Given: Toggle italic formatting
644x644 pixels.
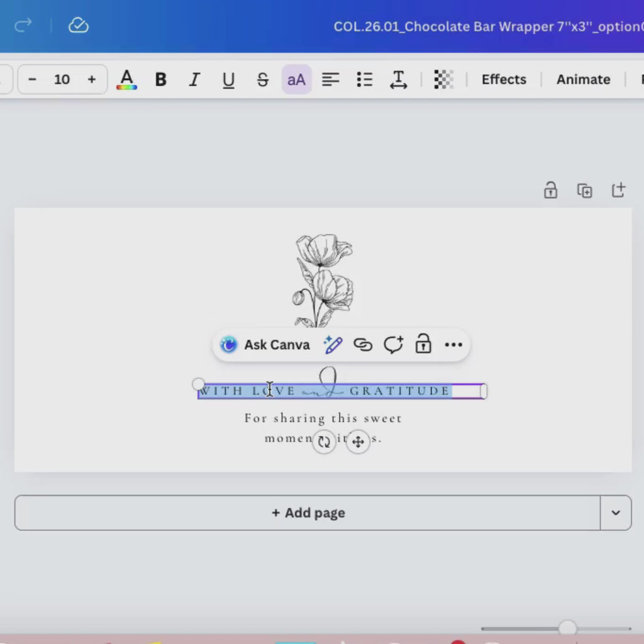Looking at the screenshot, I should tap(194, 79).
